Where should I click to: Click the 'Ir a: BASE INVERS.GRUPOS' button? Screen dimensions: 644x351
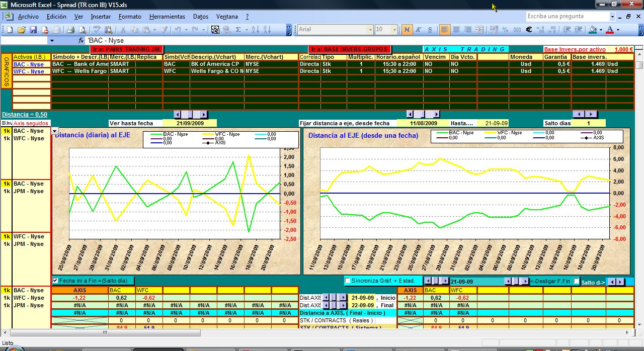[350, 49]
